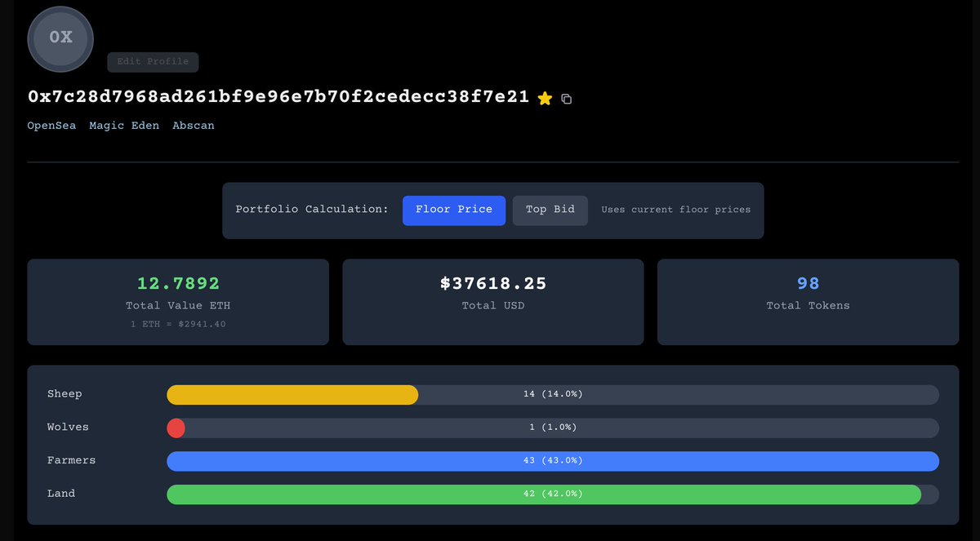Click the Sheep category label
The height and width of the screenshot is (541, 980).
pyautogui.click(x=65, y=394)
